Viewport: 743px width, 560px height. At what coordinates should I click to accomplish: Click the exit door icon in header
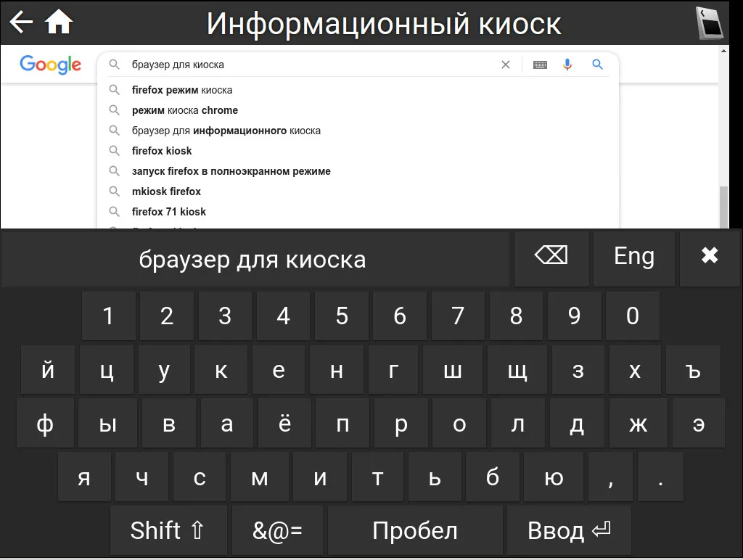[709, 22]
